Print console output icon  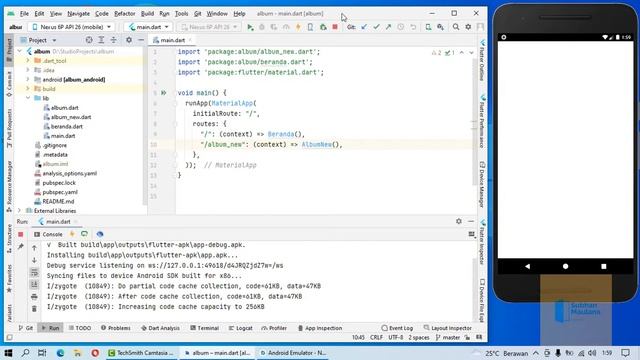pyautogui.click(x=34, y=297)
